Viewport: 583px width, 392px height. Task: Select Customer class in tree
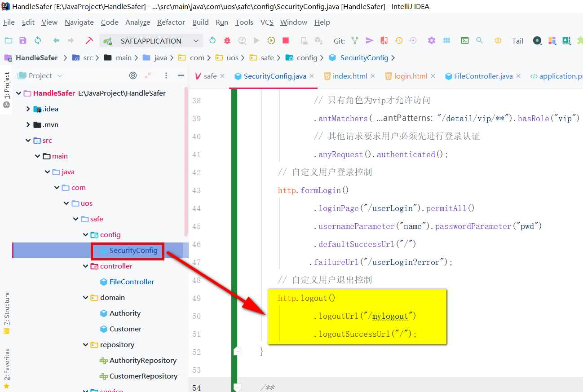pos(125,329)
